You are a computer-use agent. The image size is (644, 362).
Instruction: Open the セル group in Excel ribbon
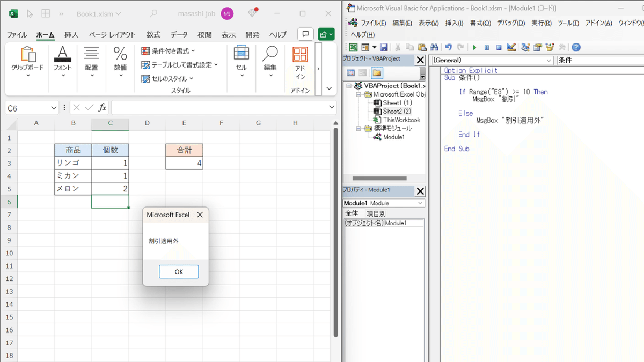click(x=241, y=62)
